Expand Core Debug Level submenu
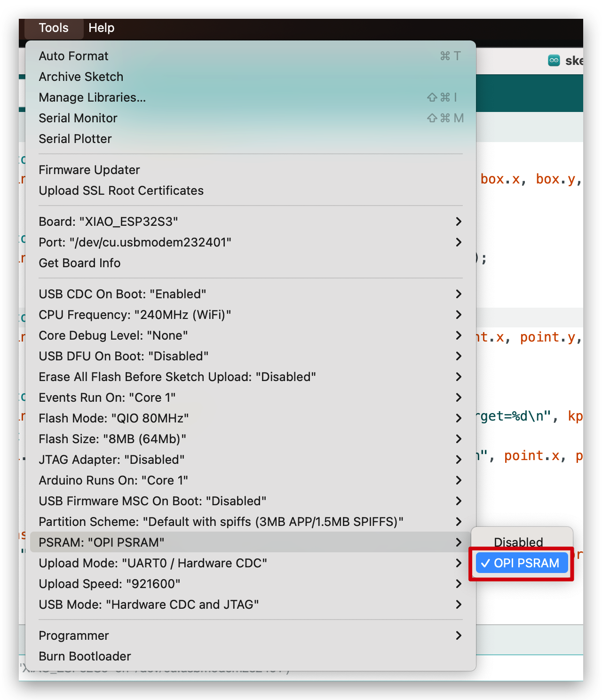The width and height of the screenshot is (602, 700). [251, 335]
